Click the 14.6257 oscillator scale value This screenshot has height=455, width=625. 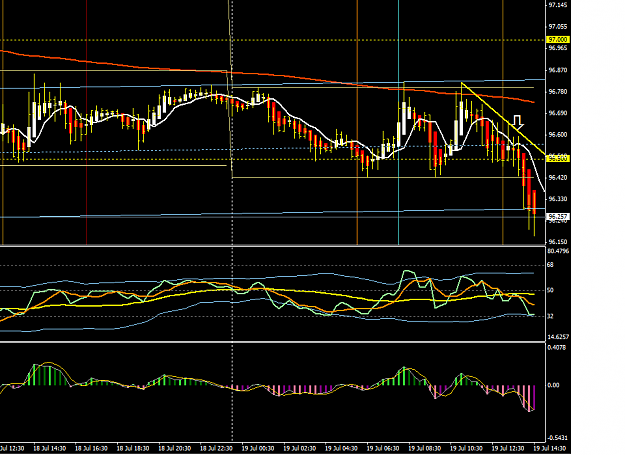(558, 337)
